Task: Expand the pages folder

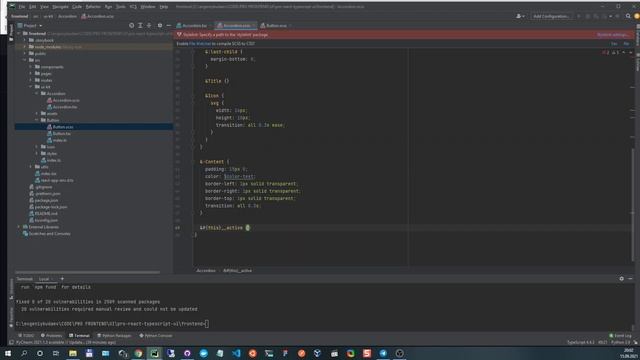Action: pyautogui.click(x=31, y=73)
